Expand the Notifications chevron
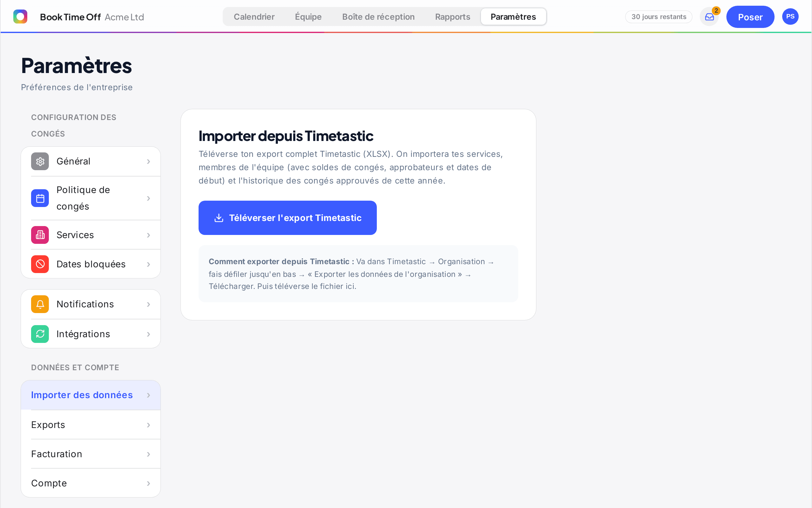Screen dimensions: 812x508 148,304
